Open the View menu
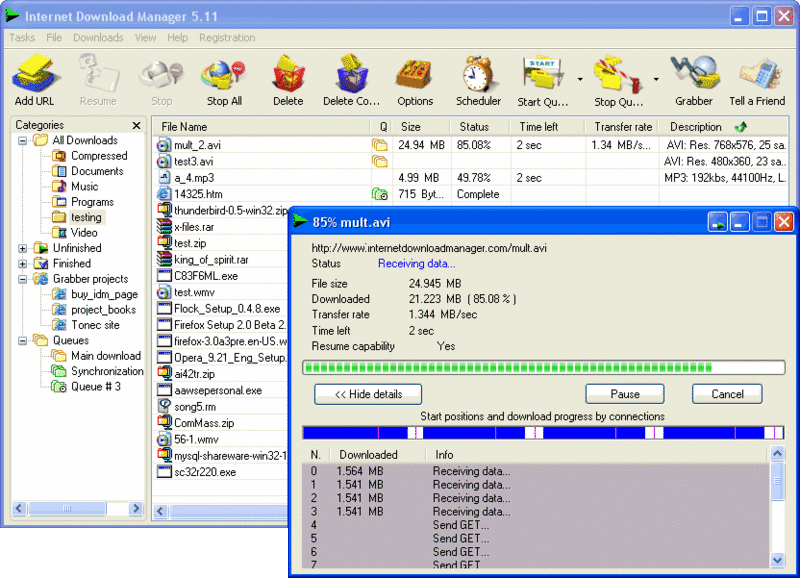800x578 pixels. pos(145,38)
